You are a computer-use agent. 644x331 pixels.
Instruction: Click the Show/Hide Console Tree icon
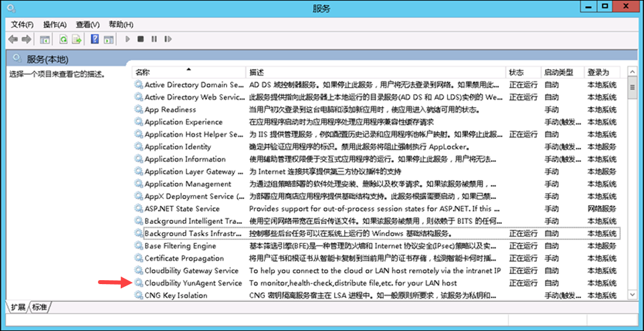46,40
